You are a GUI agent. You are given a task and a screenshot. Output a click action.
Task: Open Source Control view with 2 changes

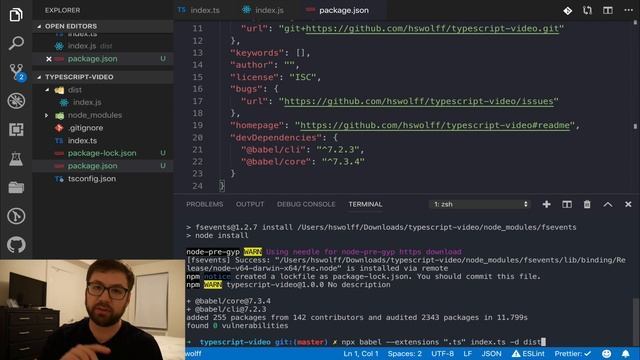(x=17, y=72)
